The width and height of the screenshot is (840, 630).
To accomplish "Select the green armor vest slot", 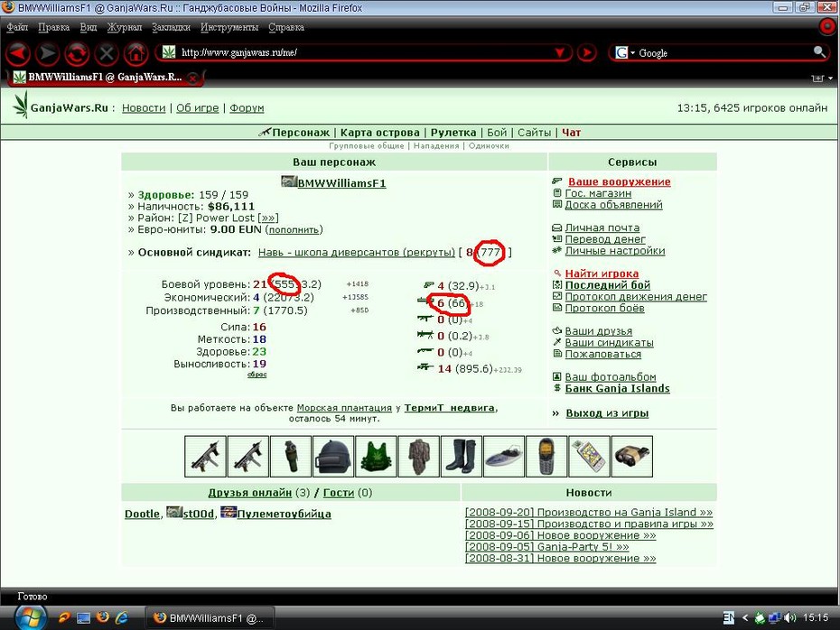I will (x=376, y=456).
